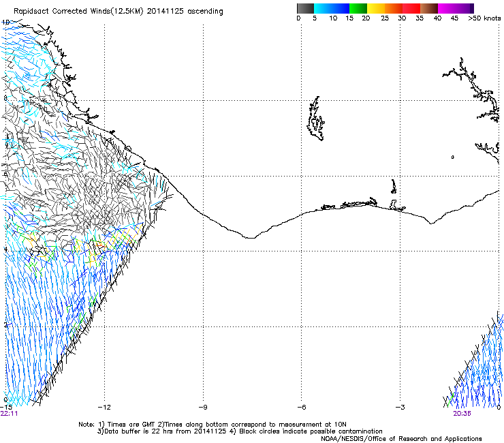Click the tiny circular islet near upper right

(x=452, y=157)
